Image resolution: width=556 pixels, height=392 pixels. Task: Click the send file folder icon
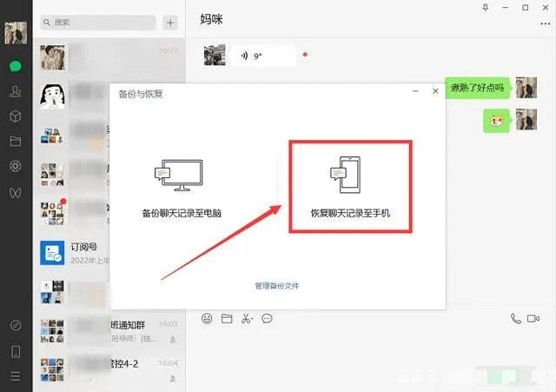coord(227,318)
